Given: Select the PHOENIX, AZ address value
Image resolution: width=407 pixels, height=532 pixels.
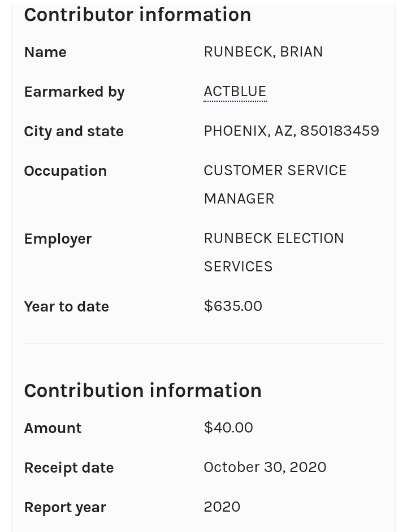Looking at the screenshot, I should (291, 131).
